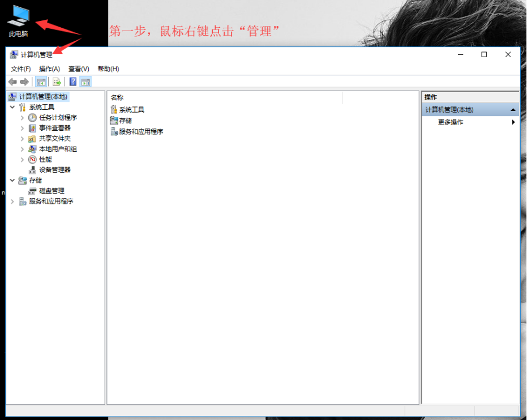
Task: Click the 磁盘管理 icon in tree
Action: (x=32, y=191)
